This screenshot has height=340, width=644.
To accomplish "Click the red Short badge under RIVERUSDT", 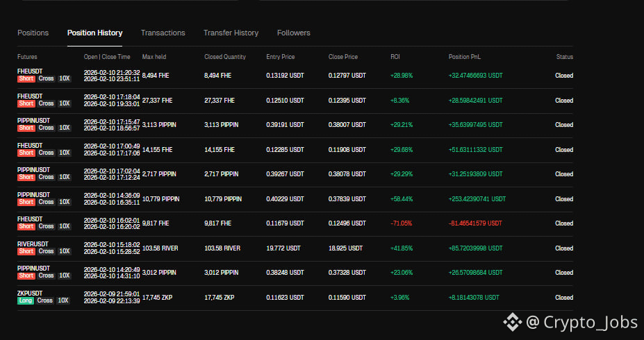I will (x=26, y=251).
